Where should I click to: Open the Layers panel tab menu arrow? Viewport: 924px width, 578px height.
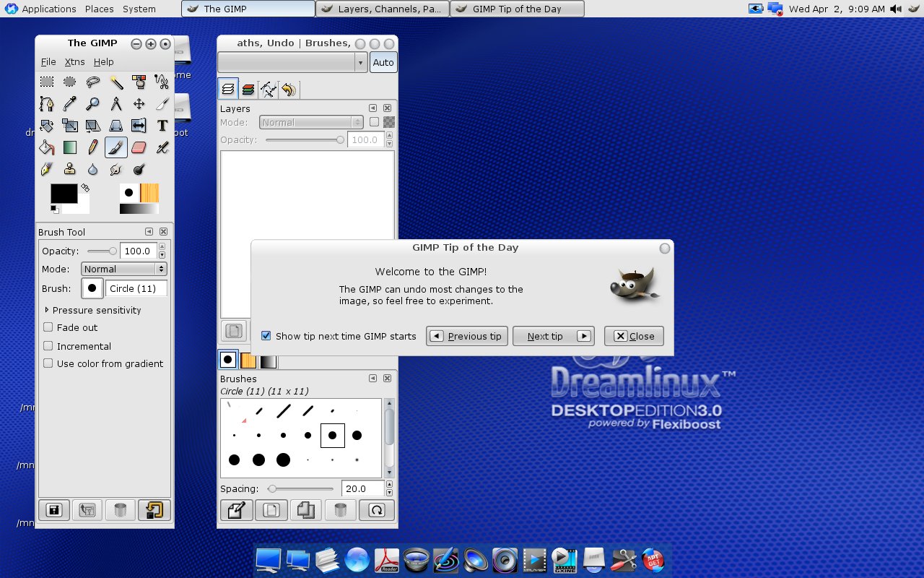pyautogui.click(x=372, y=108)
